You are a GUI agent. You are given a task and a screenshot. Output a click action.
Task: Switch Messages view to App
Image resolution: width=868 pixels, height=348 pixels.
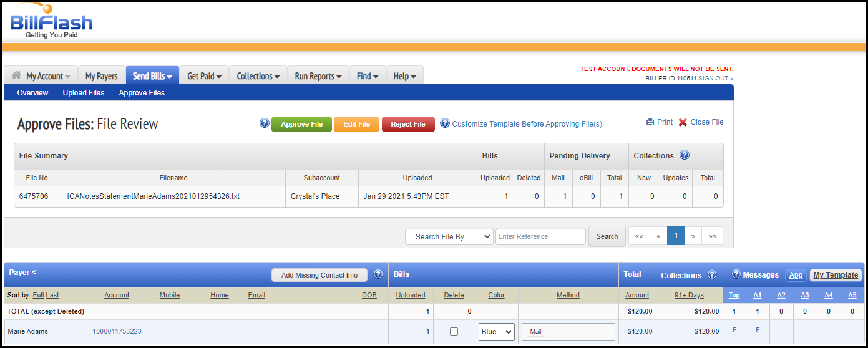coord(796,275)
